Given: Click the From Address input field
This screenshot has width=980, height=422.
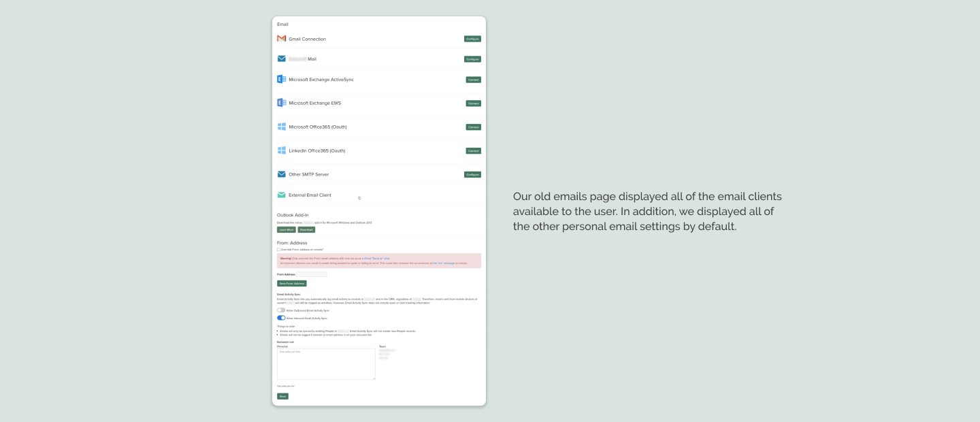Looking at the screenshot, I should (x=310, y=274).
